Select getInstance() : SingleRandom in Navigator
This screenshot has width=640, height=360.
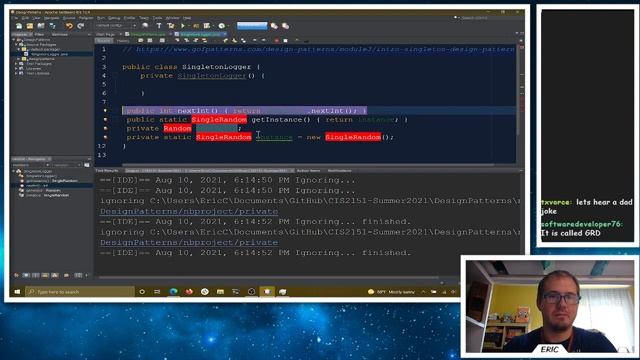(52, 181)
